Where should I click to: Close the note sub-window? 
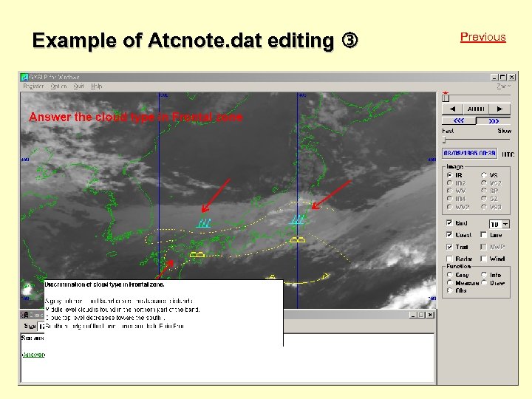click(430, 315)
